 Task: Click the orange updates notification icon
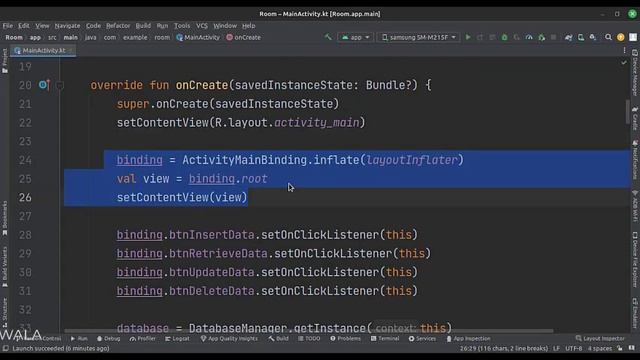coord(620,37)
